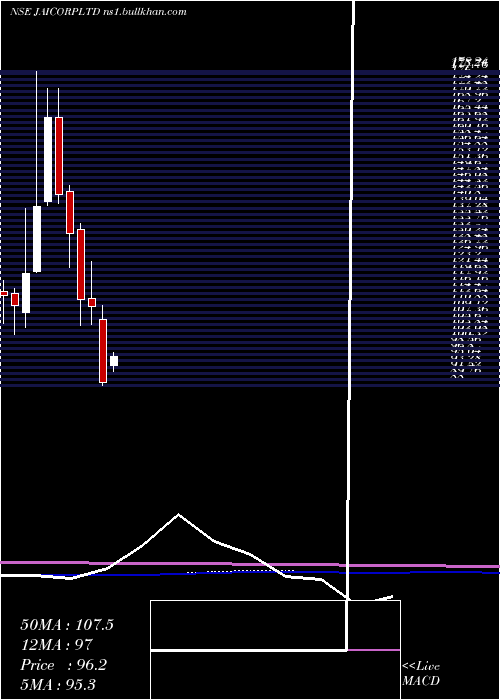
Task: Click the Price : 96.2 label
Action: [63, 665]
